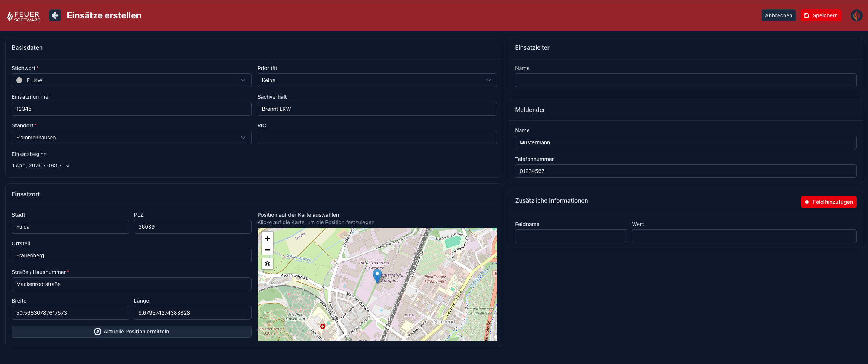
Task: Click the gray status circle in the Stichwort field
Action: [x=19, y=80]
